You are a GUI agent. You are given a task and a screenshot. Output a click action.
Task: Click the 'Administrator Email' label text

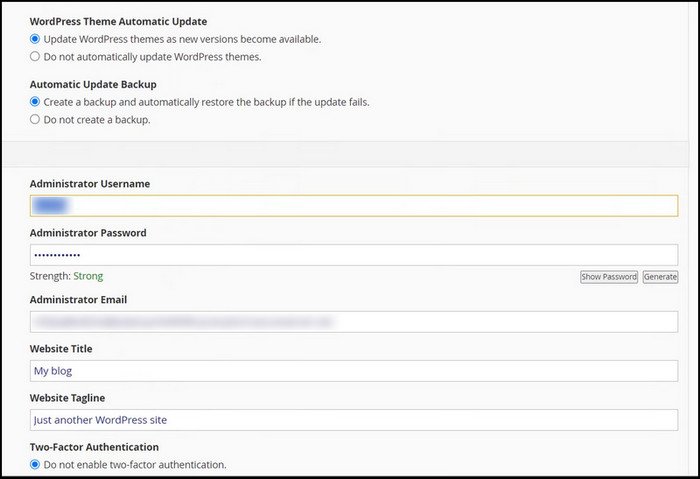[78, 299]
